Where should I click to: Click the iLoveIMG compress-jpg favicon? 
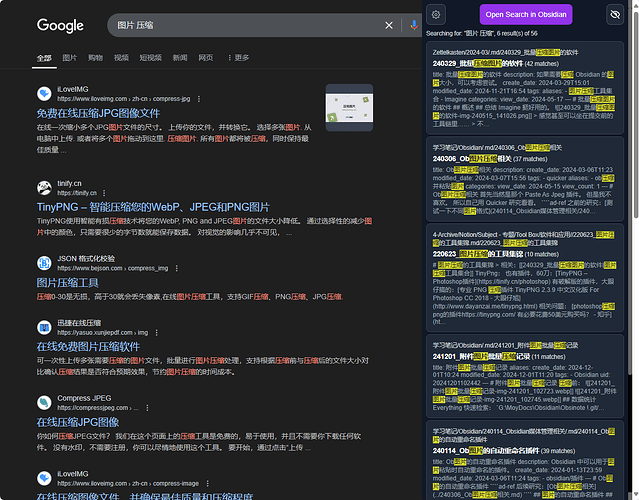[44, 94]
